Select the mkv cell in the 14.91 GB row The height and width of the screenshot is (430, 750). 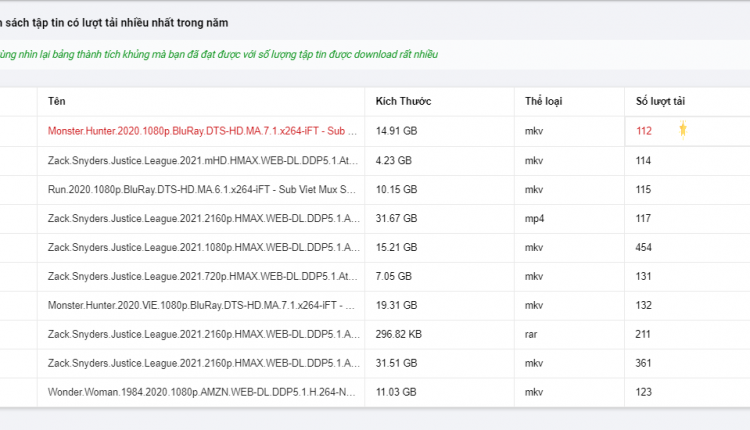click(534, 131)
